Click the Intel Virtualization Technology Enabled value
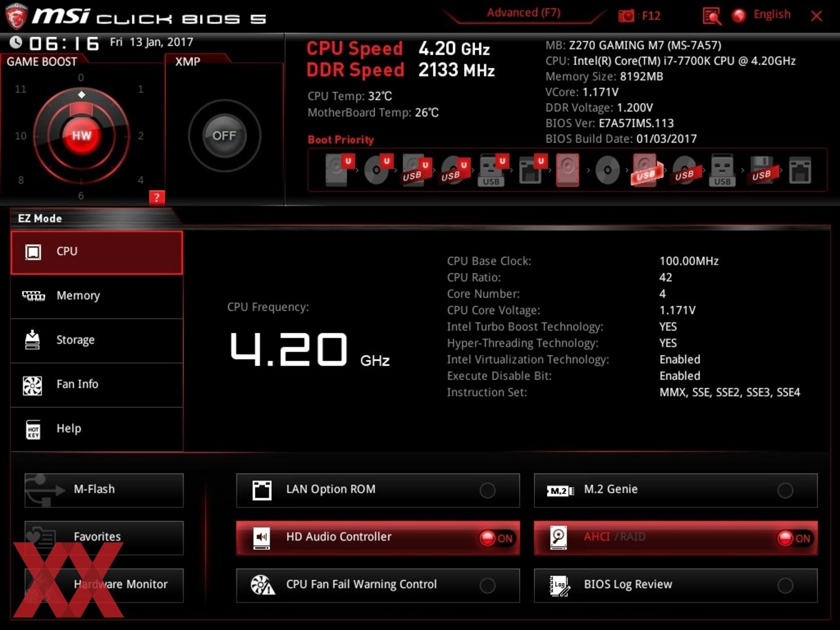This screenshot has width=840, height=630. click(x=679, y=359)
